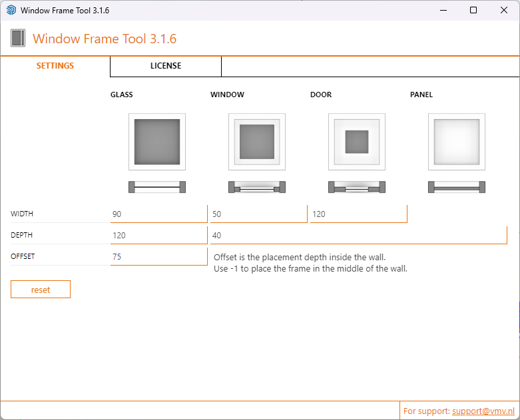The height and width of the screenshot is (420, 520).
Task: Click the Panel cross-section diagram
Action: [x=457, y=187]
